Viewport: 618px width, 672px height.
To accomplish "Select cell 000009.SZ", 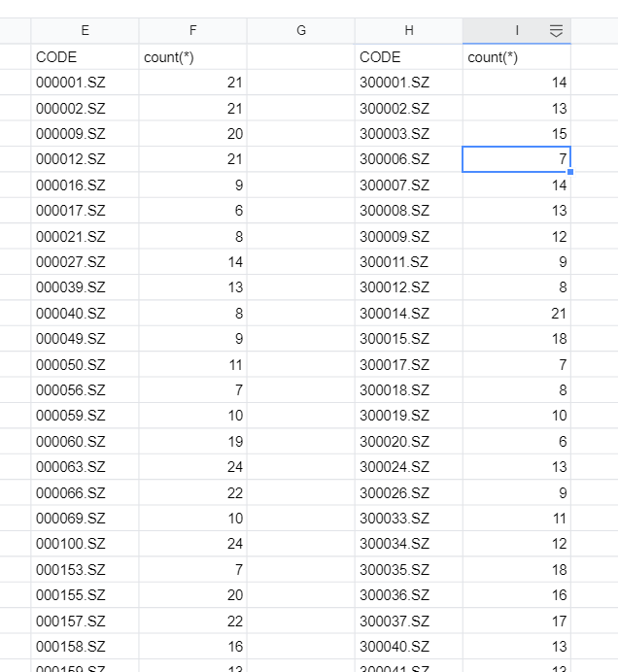I will tap(85, 134).
